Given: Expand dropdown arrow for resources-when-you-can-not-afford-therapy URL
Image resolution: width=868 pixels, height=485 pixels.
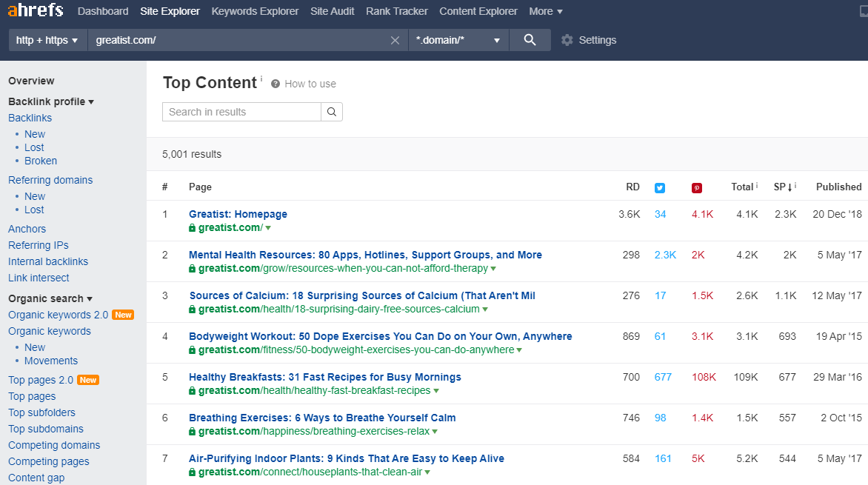Looking at the screenshot, I should (x=493, y=269).
